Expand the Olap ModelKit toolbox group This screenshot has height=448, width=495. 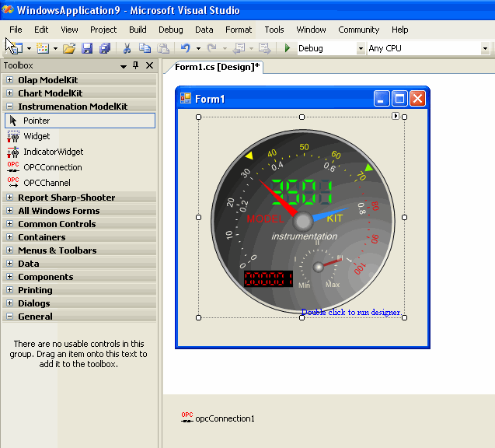pos(10,79)
